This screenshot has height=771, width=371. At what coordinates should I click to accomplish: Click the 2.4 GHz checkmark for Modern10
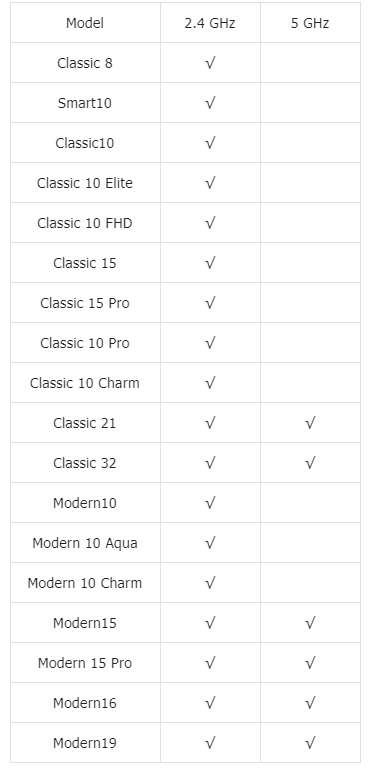coord(210,503)
